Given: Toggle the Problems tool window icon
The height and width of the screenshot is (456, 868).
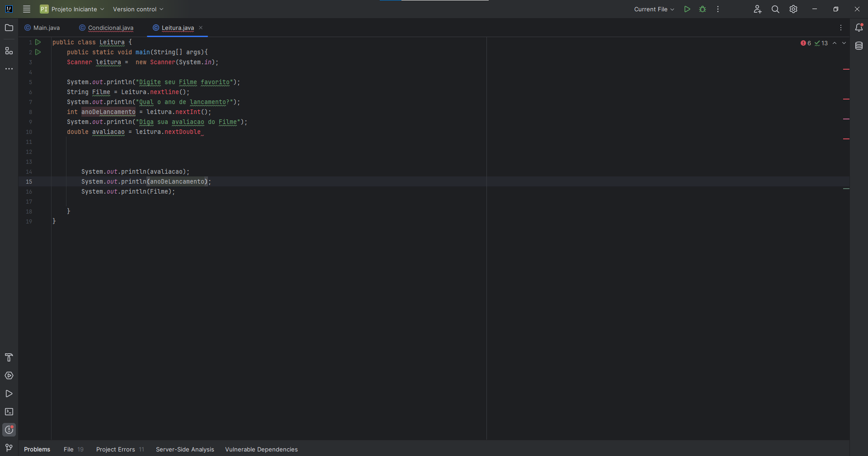Looking at the screenshot, I should pyautogui.click(x=9, y=430).
